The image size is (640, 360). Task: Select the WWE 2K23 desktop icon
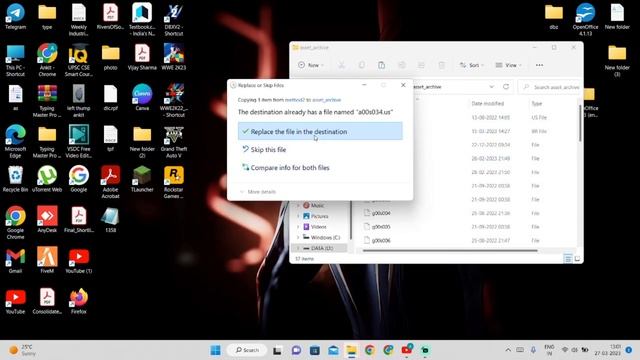pos(173,57)
